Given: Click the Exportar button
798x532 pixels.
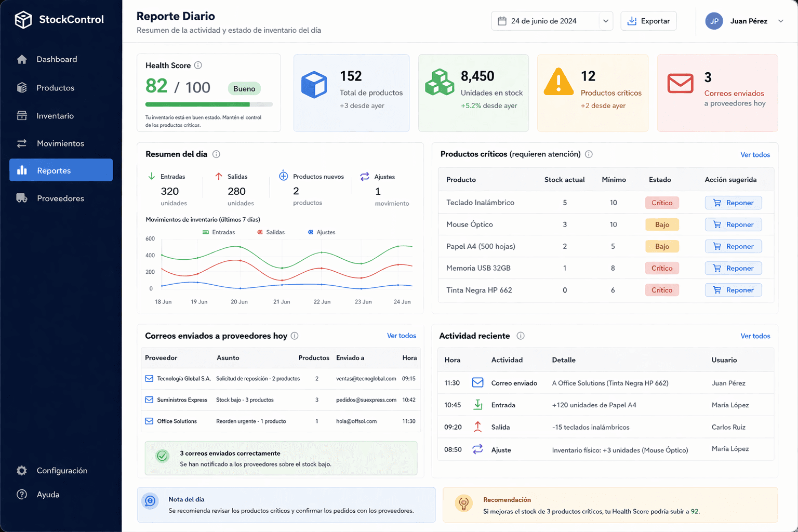Looking at the screenshot, I should [648, 21].
